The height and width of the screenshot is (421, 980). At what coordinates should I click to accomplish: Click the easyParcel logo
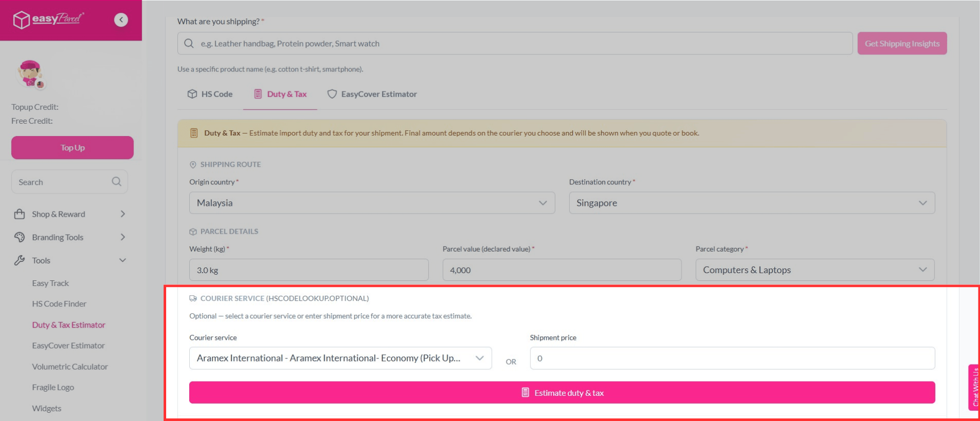[x=49, y=20]
